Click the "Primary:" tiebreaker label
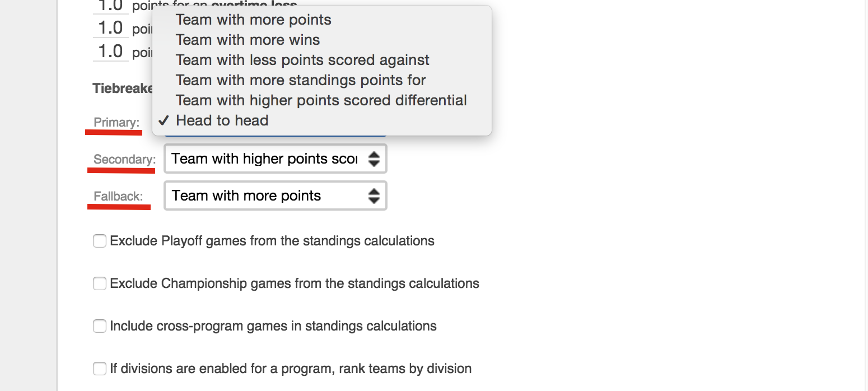The image size is (868, 391). click(115, 122)
